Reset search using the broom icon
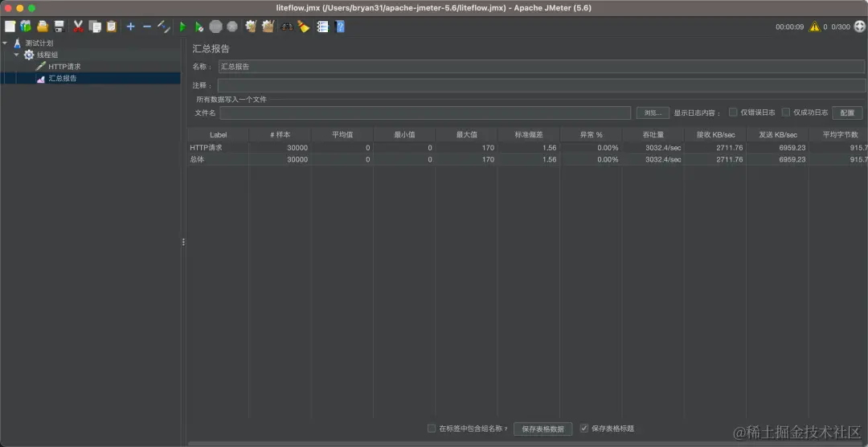This screenshot has height=447, width=868. [x=303, y=26]
